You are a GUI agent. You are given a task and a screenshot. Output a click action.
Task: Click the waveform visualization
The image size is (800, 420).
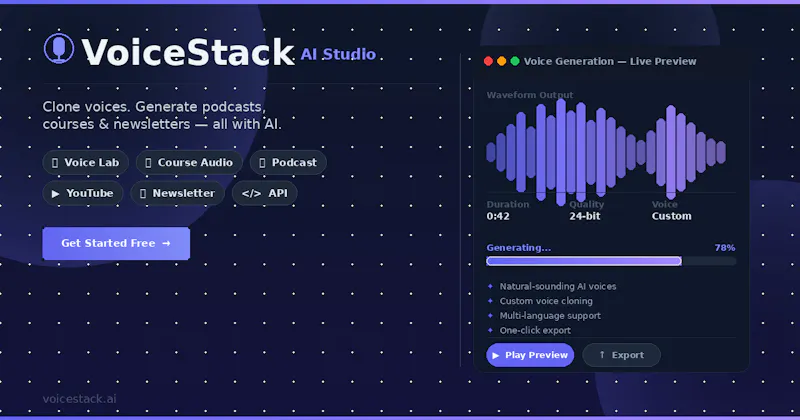[606, 152]
